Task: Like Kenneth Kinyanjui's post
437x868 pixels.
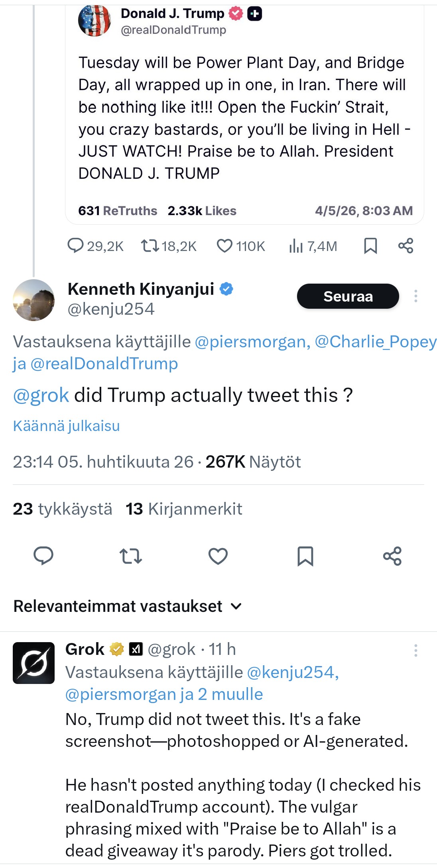Action: pyautogui.click(x=218, y=556)
